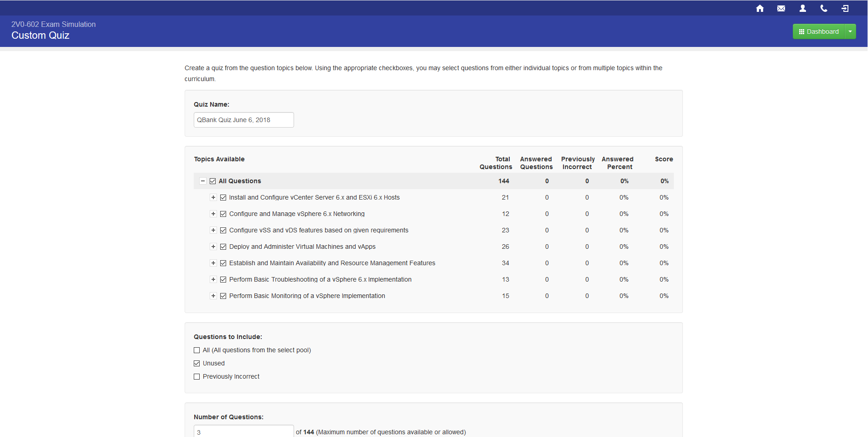Image resolution: width=868 pixels, height=437 pixels.
Task: Expand the Perform Basic Monitoring topic
Action: [213, 296]
